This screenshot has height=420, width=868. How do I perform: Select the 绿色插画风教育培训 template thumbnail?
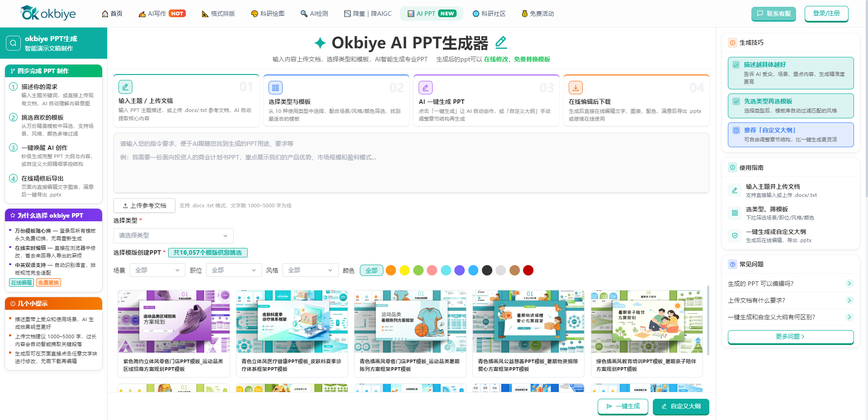click(647, 322)
